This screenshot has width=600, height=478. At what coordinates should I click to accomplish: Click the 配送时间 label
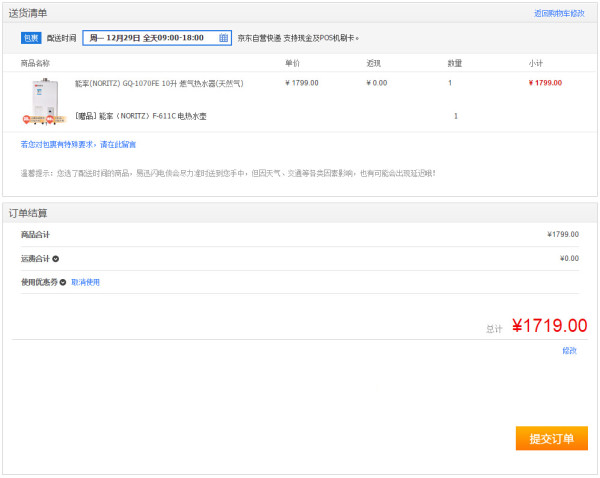61,38
